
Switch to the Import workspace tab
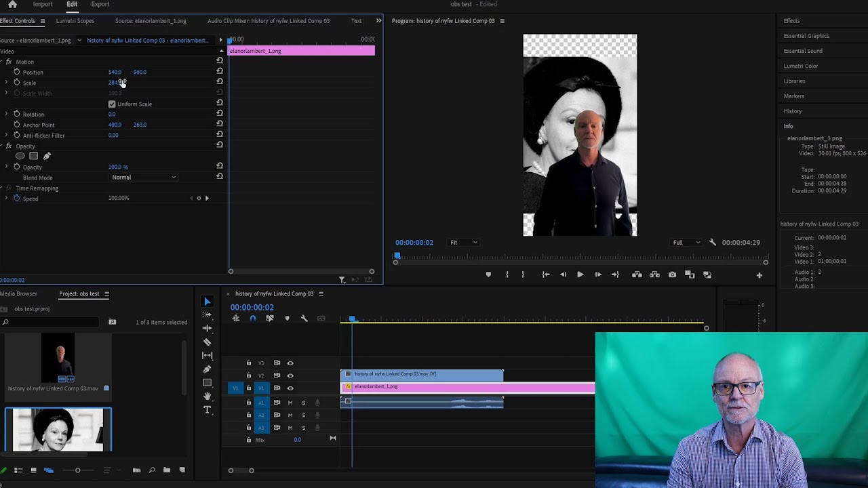pyautogui.click(x=43, y=4)
